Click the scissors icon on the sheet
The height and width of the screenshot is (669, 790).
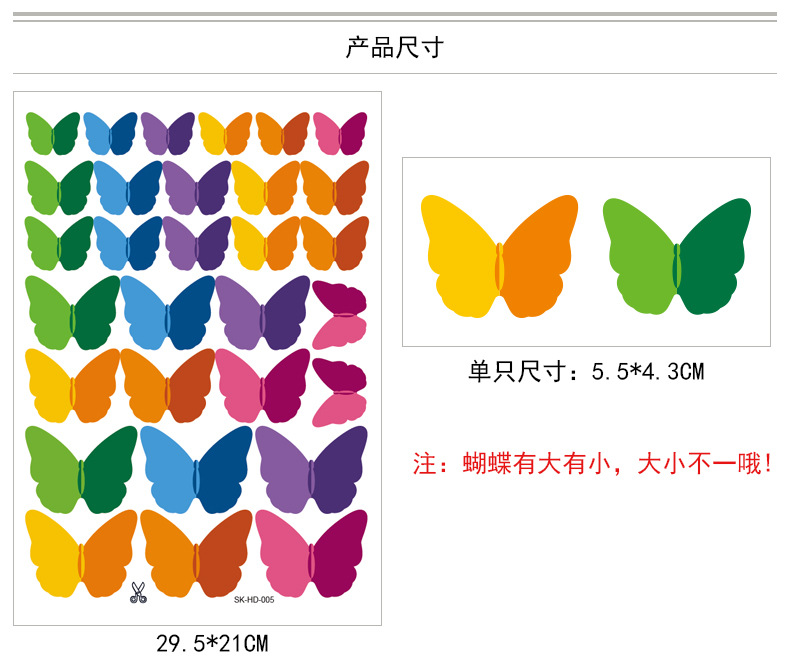coord(138,593)
